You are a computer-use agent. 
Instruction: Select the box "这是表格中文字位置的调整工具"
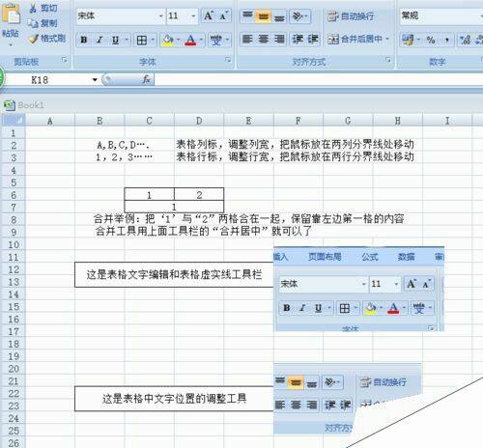click(174, 399)
